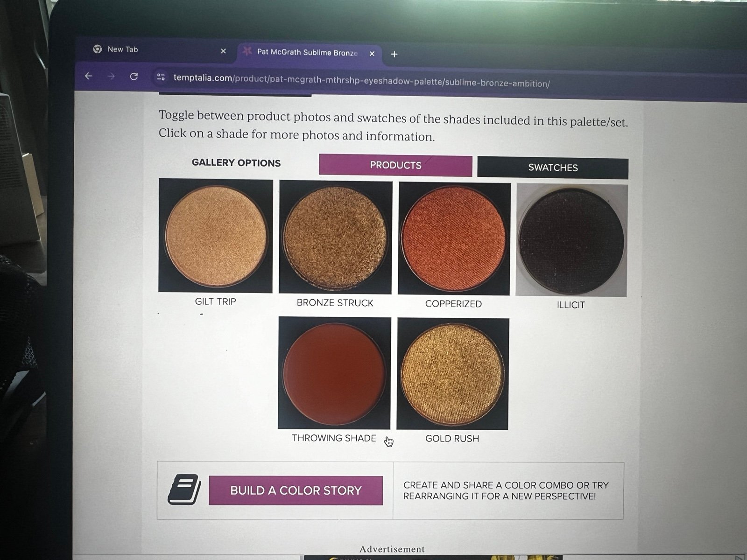Click the Throwing Shade label link

pyautogui.click(x=334, y=438)
